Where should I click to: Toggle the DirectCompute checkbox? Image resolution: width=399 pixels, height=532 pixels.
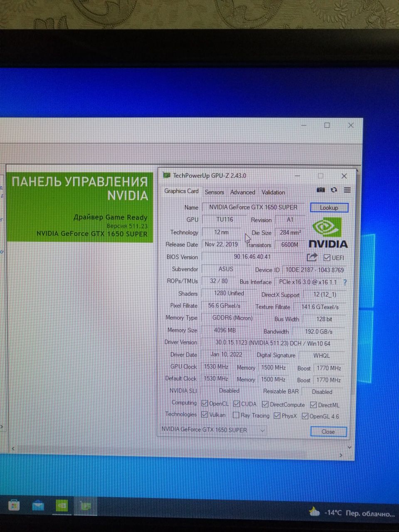(x=265, y=404)
